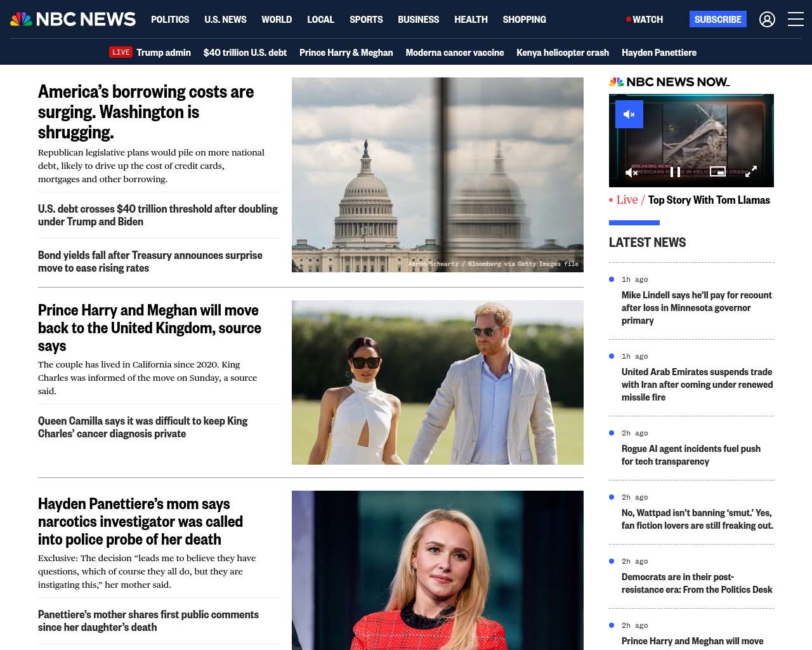
Task: Navigate to the Sports section
Action: point(366,20)
